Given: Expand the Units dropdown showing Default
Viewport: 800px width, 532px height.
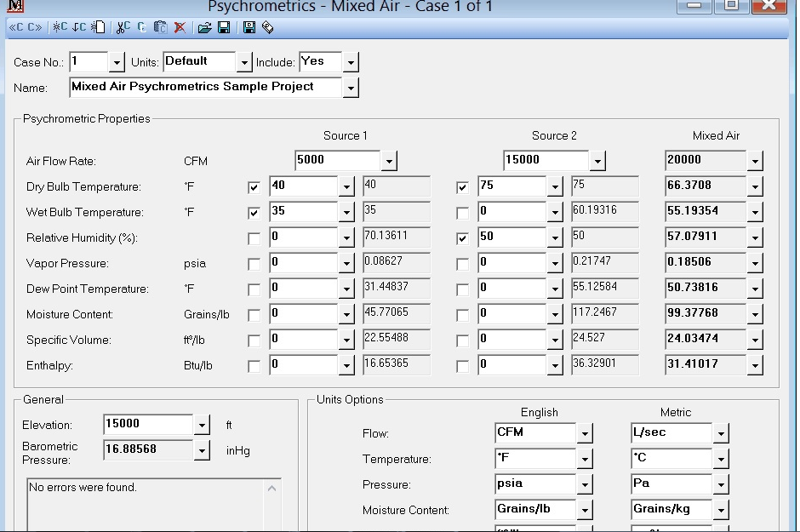Looking at the screenshot, I should coord(244,62).
